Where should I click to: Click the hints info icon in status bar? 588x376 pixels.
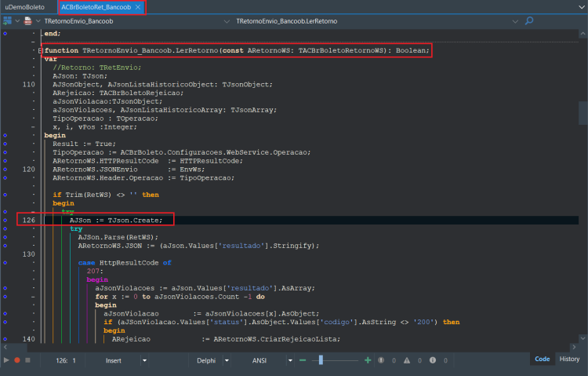coord(433,360)
